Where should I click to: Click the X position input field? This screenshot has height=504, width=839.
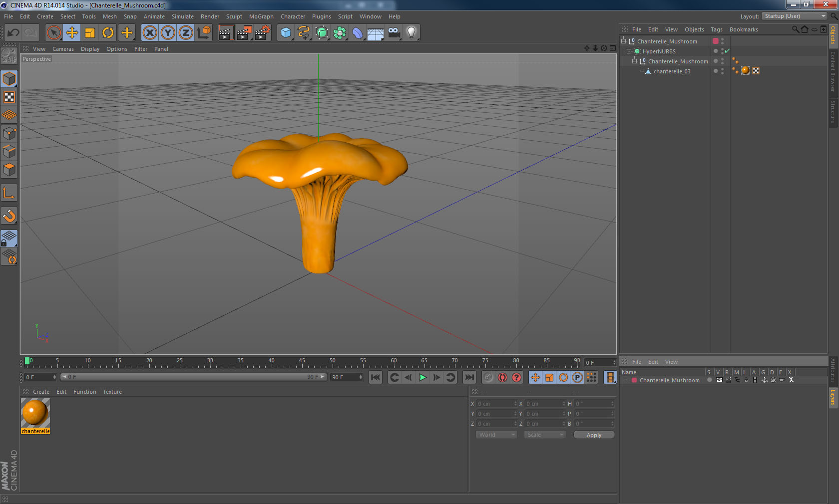[497, 404]
